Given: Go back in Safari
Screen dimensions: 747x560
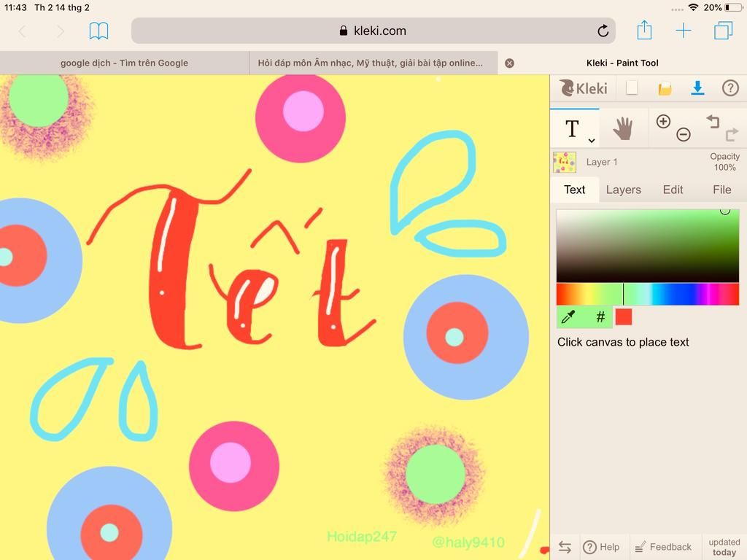Looking at the screenshot, I should (x=23, y=31).
